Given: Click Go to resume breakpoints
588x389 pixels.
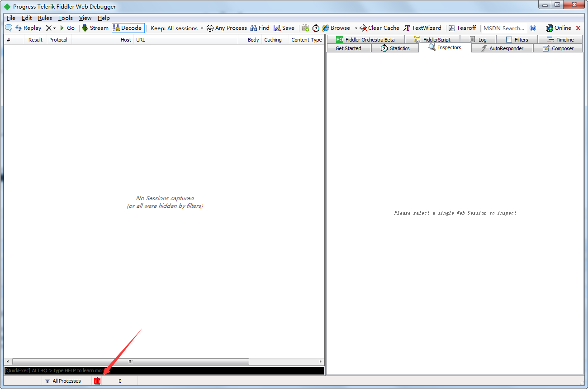Looking at the screenshot, I should (x=67, y=28).
